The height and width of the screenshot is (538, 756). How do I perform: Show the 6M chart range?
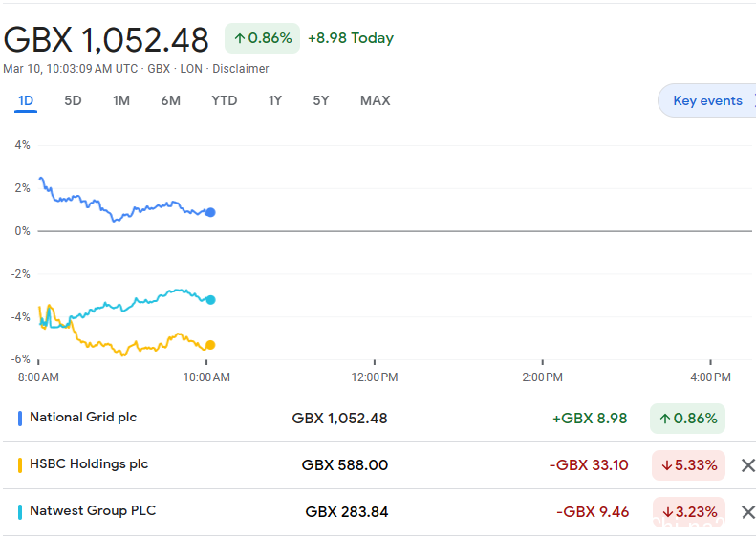pos(171,100)
